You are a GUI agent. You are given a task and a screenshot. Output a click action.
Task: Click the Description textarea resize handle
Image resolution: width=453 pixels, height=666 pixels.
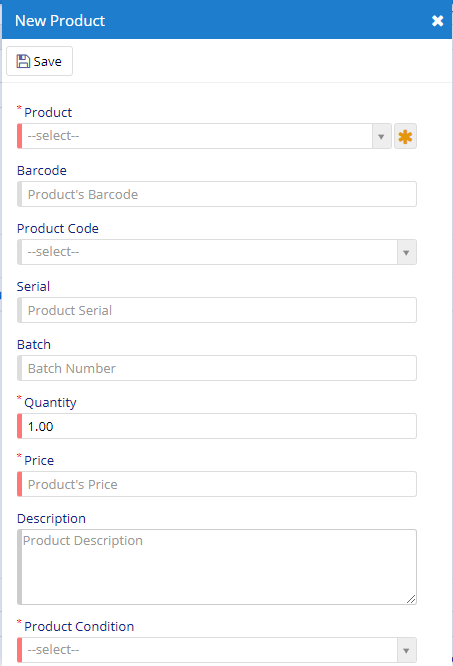(x=411, y=599)
